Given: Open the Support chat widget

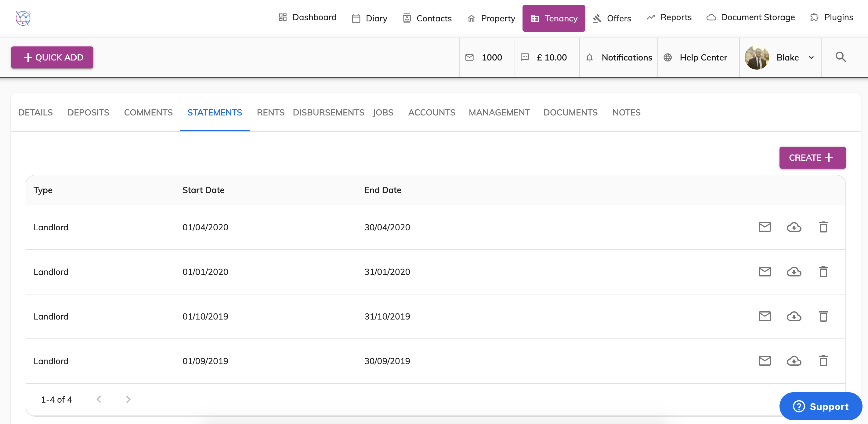Looking at the screenshot, I should (820, 406).
